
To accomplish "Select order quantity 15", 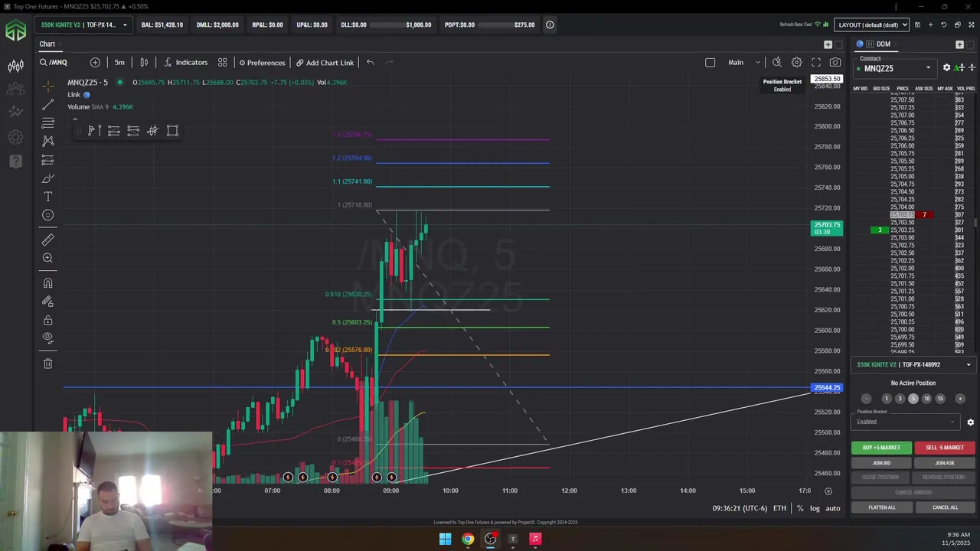I will point(940,399).
